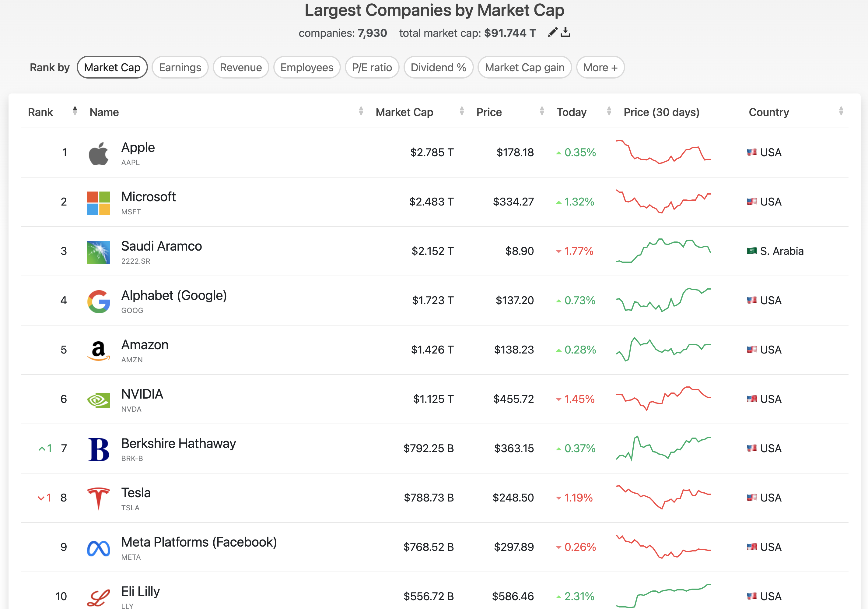Rank companies by Dividend %

(x=438, y=67)
